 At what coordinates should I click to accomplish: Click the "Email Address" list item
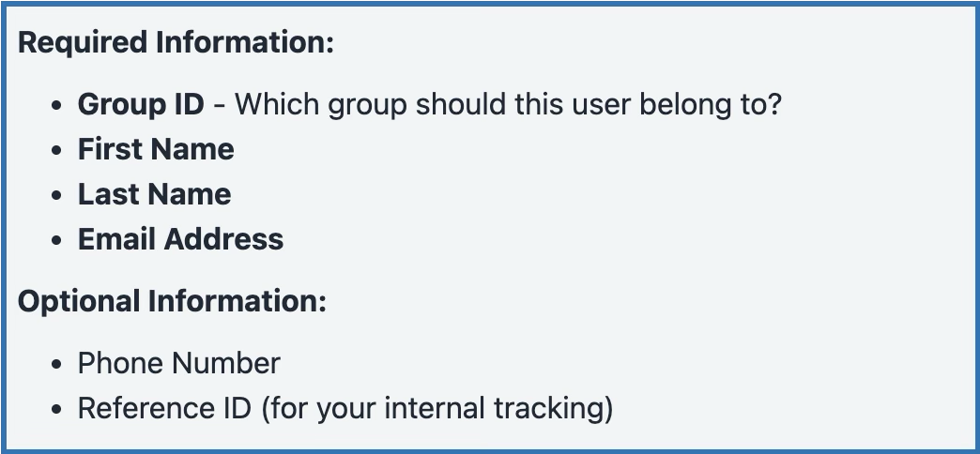point(180,239)
